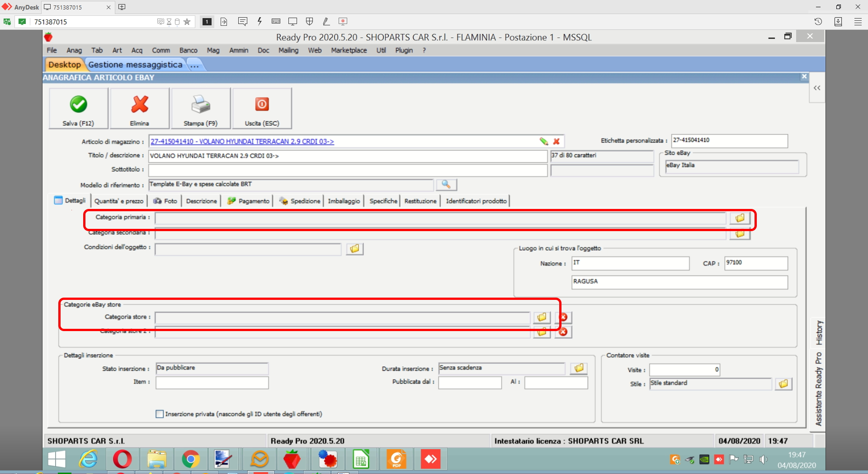Click the AnyDesk display settings monitor icon
The width and height of the screenshot is (868, 474).
point(292,21)
